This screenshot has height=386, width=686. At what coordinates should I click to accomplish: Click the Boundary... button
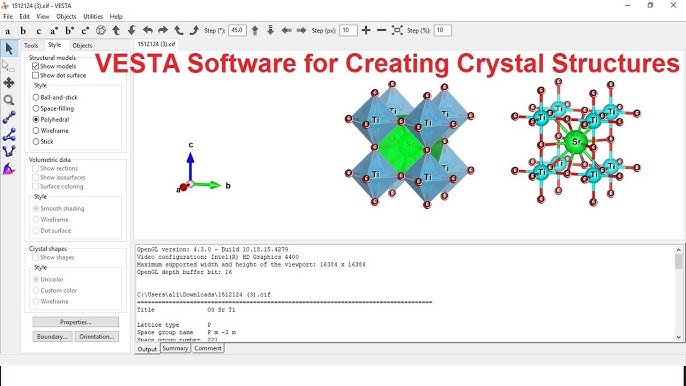click(x=52, y=337)
